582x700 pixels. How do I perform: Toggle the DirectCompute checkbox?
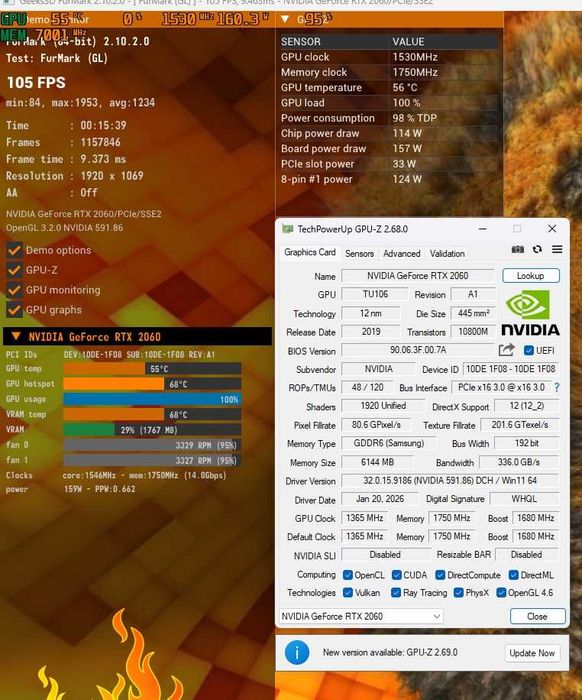coord(440,575)
